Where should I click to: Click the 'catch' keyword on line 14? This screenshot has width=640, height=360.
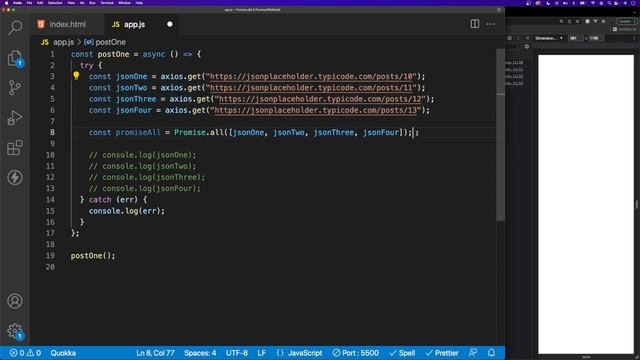[x=100, y=200]
